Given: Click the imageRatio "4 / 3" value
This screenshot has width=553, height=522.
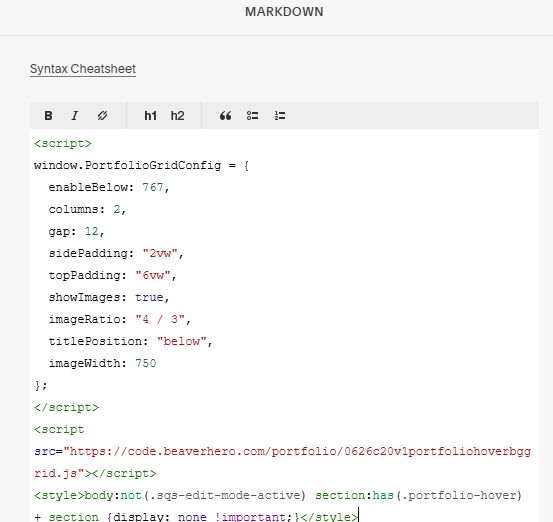Looking at the screenshot, I should (x=160, y=319).
